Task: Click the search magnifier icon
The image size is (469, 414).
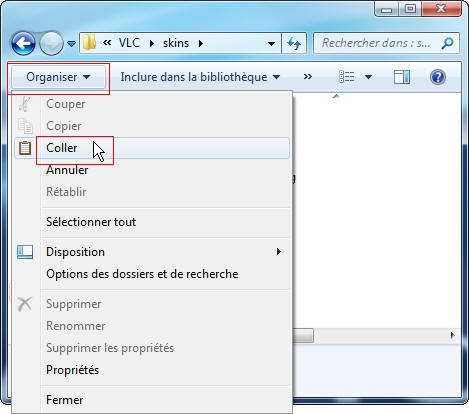Action: click(447, 43)
